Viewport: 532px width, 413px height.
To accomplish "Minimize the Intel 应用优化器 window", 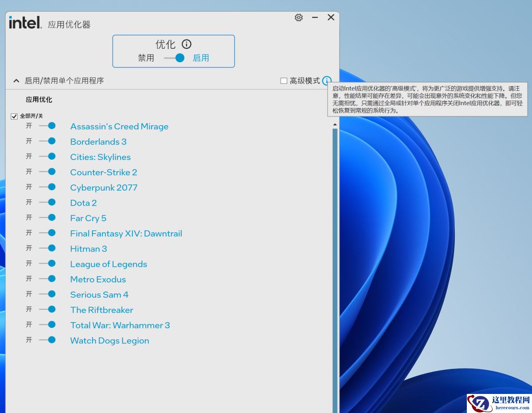I will [x=315, y=17].
